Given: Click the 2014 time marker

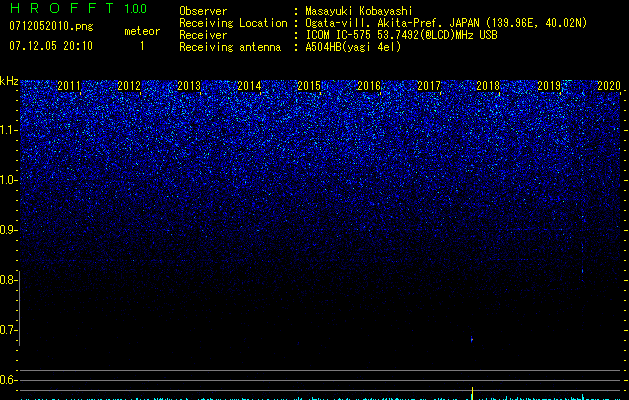Looking at the screenshot, I should tap(249, 86).
